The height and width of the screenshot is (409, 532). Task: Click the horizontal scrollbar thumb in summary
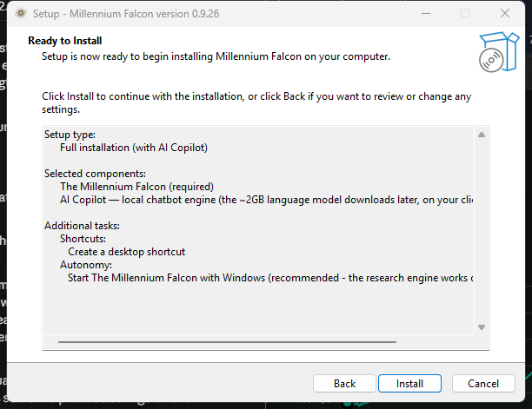(x=227, y=342)
